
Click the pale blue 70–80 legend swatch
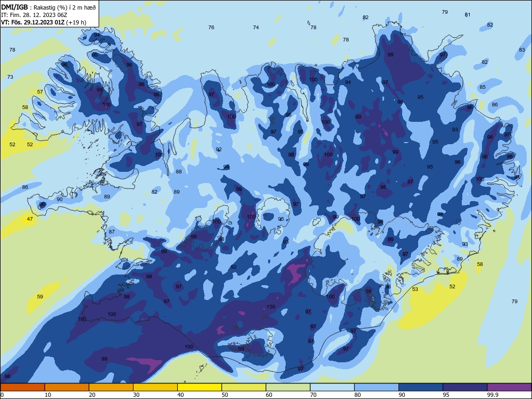[332, 387]
